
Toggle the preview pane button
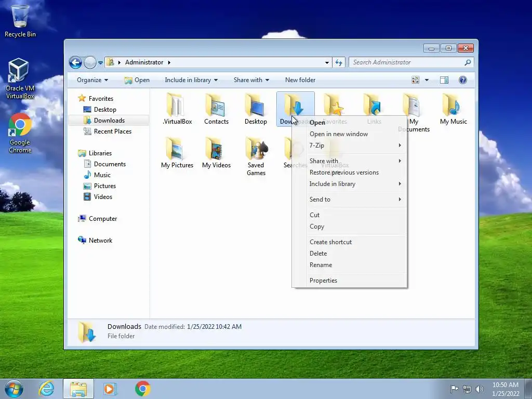444,80
